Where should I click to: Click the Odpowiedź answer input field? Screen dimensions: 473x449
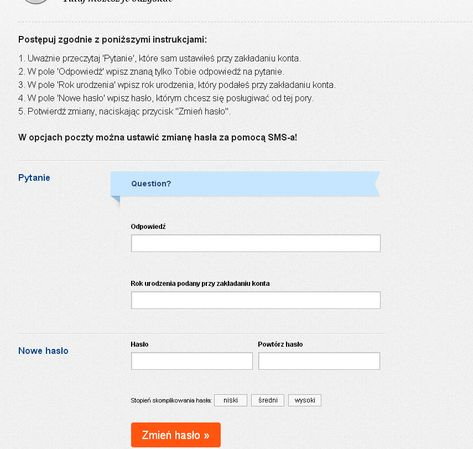(x=256, y=243)
